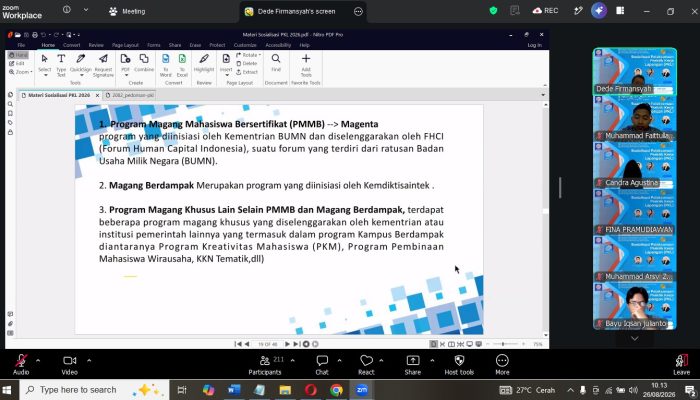Select Dede Firmansyah's video thumbnail
This screenshot has height=400, width=700.
(634, 71)
